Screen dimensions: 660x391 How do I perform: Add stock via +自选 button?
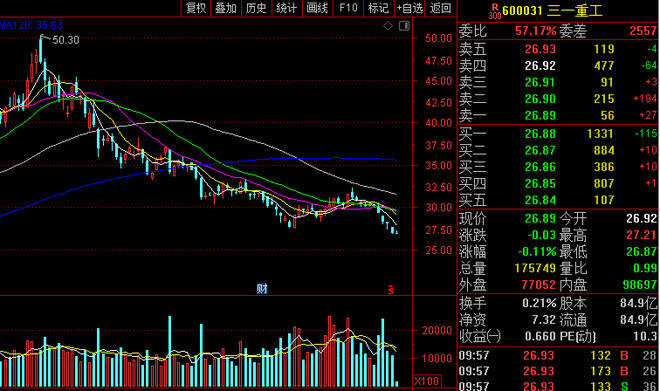click(x=410, y=8)
